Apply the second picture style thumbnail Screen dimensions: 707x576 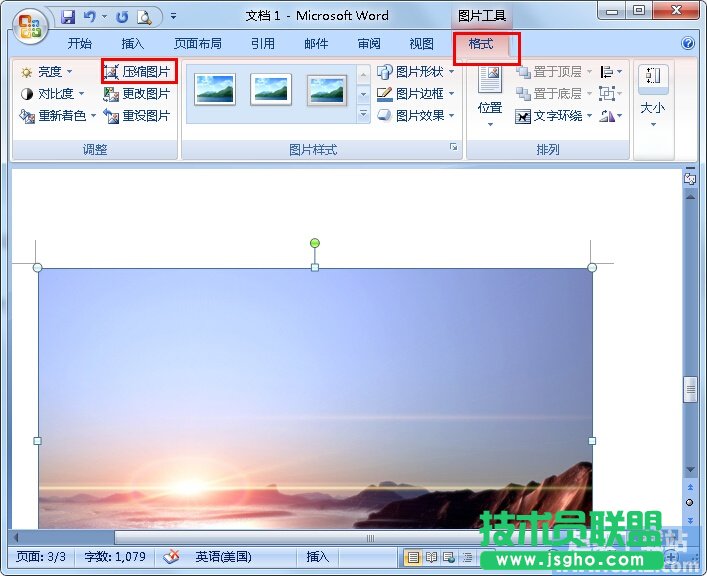click(x=271, y=89)
